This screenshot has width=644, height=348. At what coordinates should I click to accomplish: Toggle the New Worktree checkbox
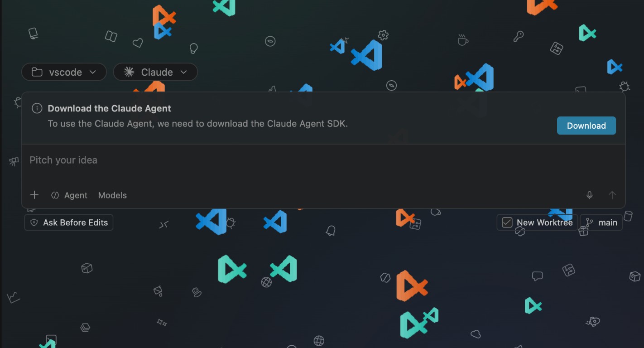pyautogui.click(x=507, y=222)
